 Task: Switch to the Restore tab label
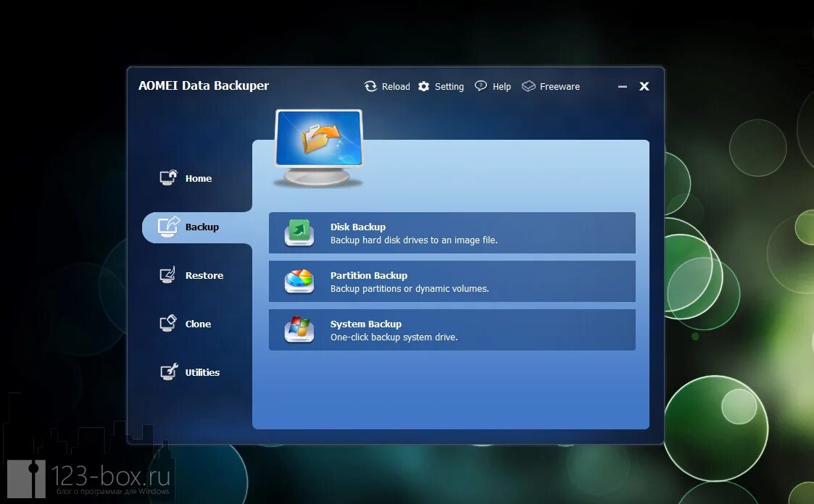(x=204, y=275)
